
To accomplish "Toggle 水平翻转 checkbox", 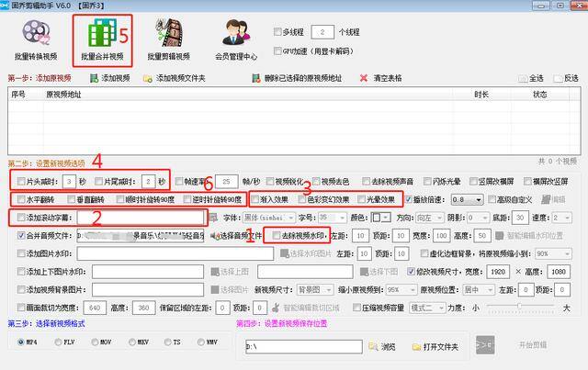I will (x=21, y=199).
